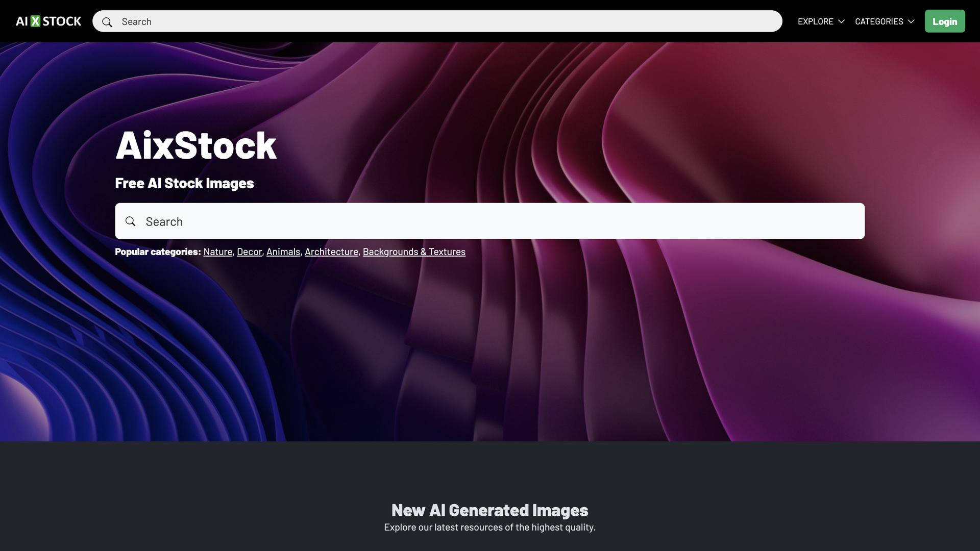Open the Architecture category link

tap(331, 252)
